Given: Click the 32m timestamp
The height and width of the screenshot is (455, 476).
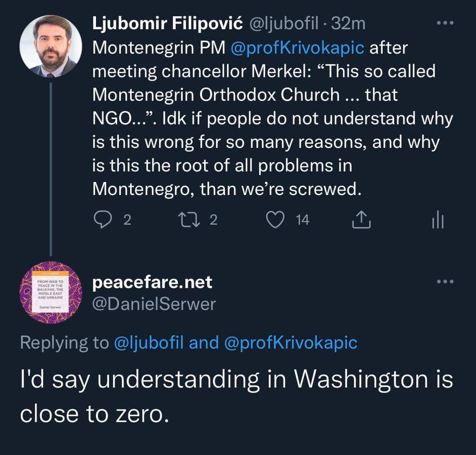Looking at the screenshot, I should (348, 23).
